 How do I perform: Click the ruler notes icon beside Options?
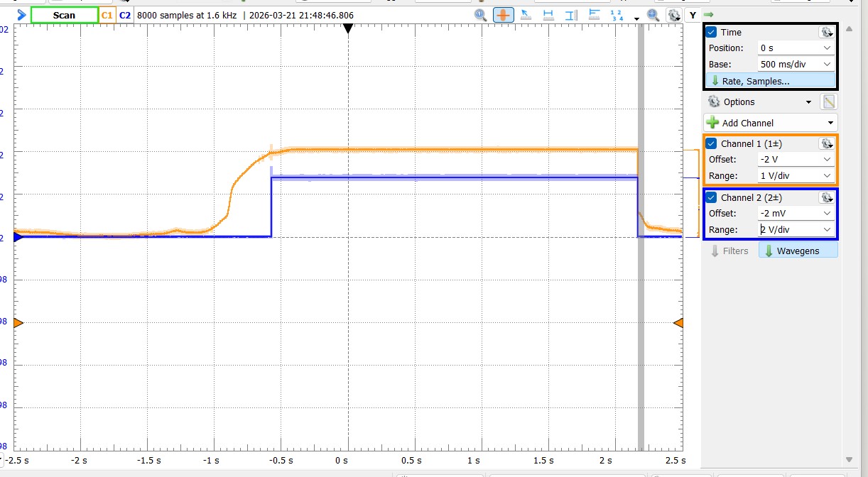pos(828,102)
